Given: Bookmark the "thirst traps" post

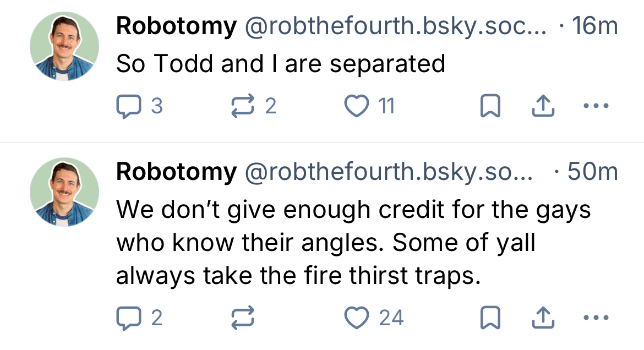Looking at the screenshot, I should coord(490,318).
